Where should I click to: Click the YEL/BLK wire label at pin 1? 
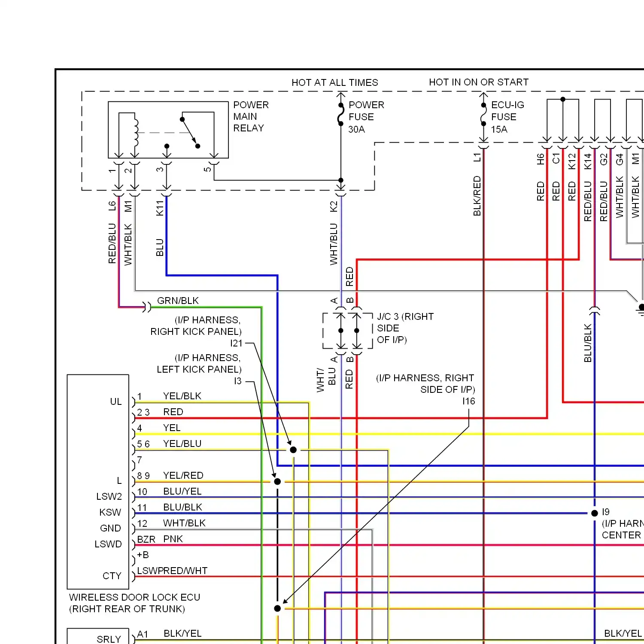[182, 396]
